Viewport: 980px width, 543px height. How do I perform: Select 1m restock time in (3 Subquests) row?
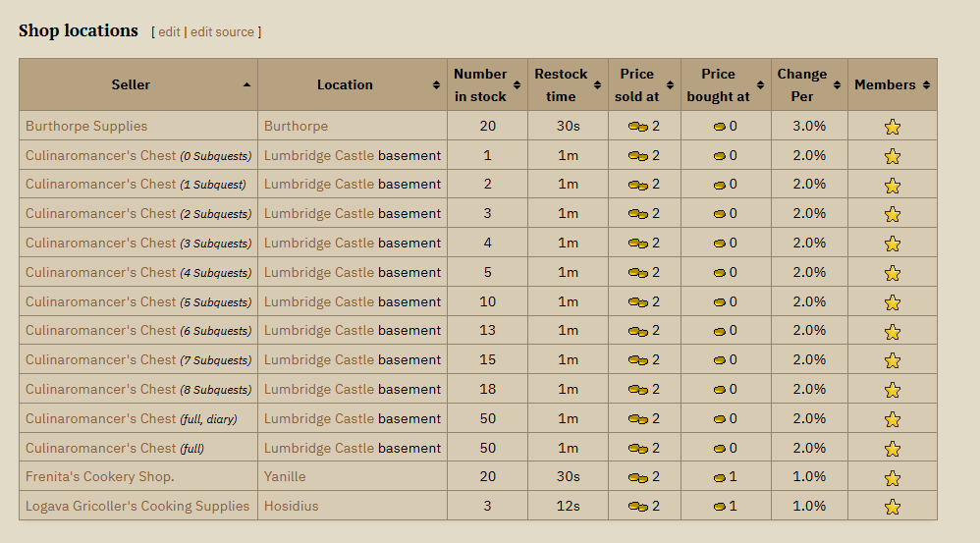point(569,244)
